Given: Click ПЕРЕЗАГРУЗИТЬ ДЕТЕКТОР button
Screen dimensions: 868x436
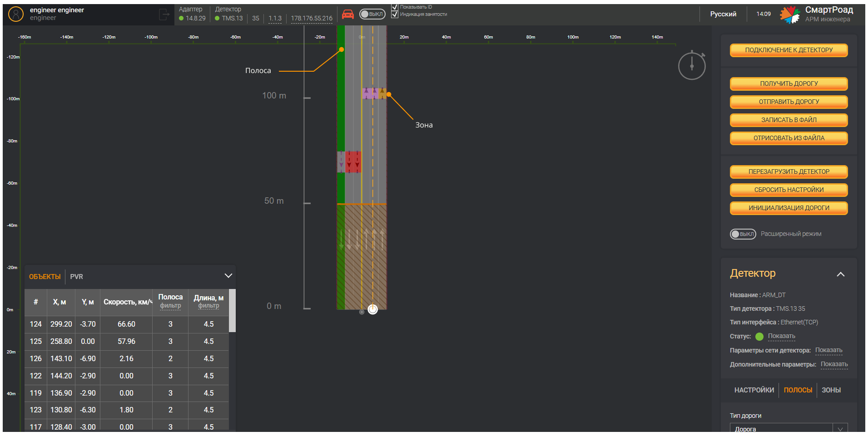Looking at the screenshot, I should pyautogui.click(x=789, y=172).
